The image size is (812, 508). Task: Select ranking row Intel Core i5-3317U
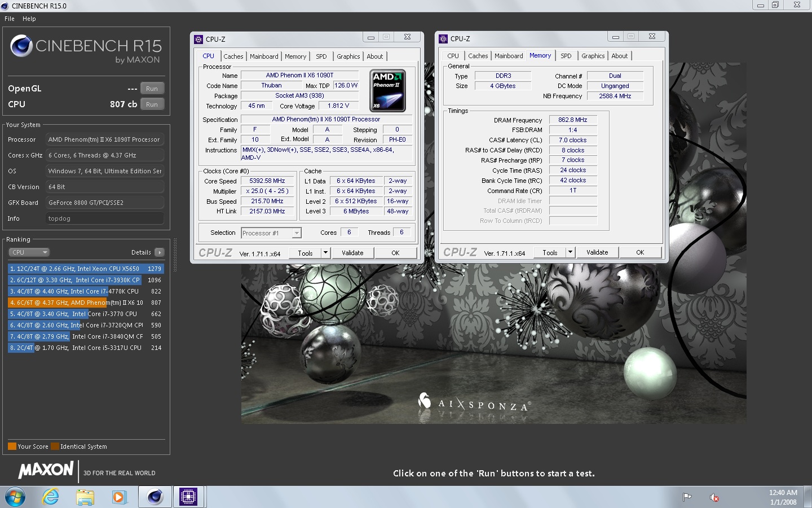tap(86, 348)
